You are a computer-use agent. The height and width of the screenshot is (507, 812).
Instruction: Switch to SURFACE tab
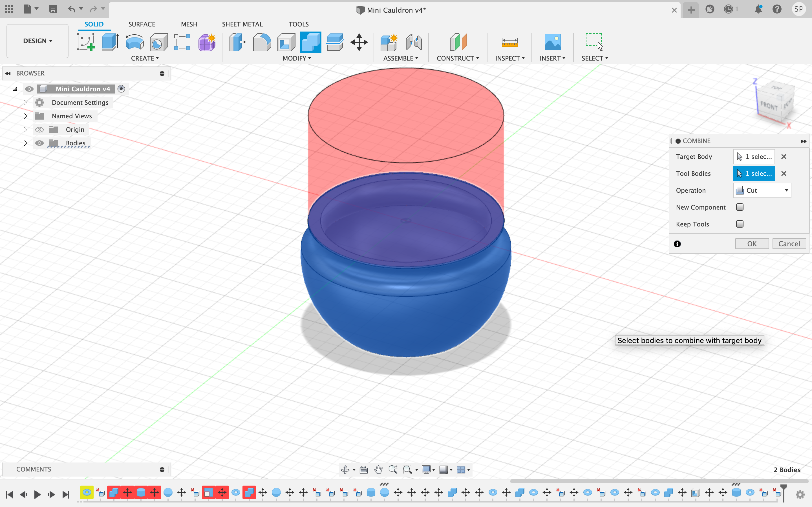tap(142, 24)
